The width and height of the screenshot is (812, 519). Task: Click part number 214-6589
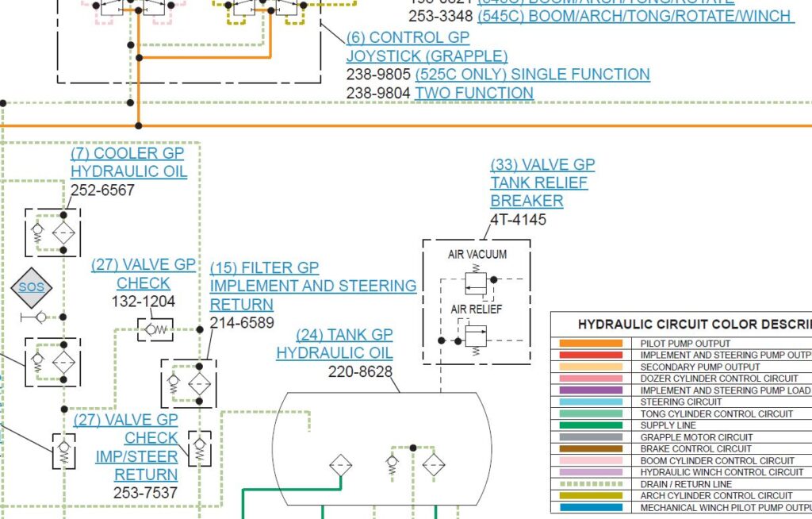pyautogui.click(x=242, y=322)
